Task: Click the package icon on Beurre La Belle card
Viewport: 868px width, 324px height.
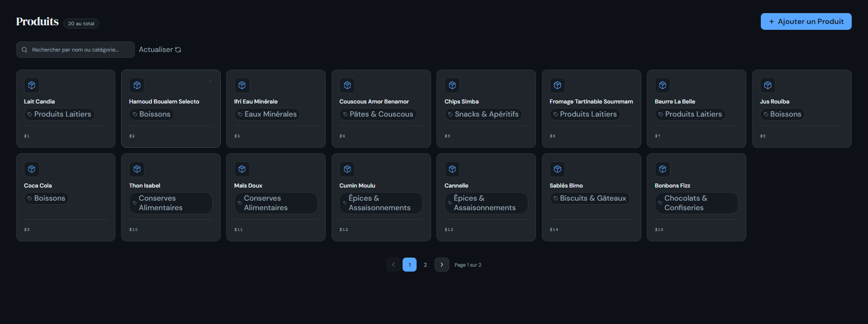Action: pyautogui.click(x=663, y=85)
